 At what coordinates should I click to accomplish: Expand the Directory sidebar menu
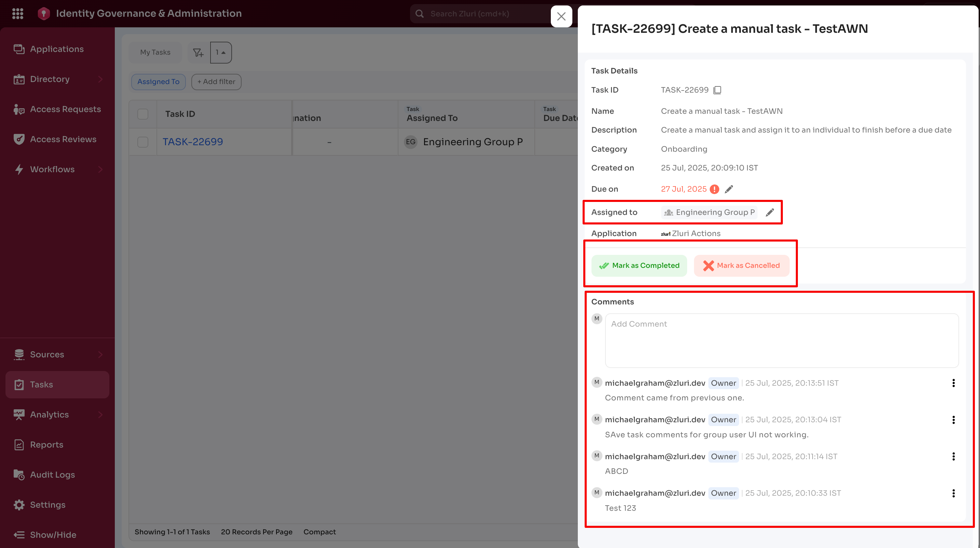pyautogui.click(x=50, y=79)
